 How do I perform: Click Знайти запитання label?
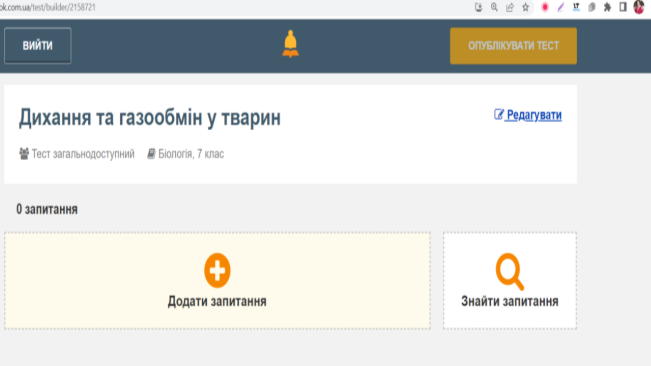coord(510,301)
